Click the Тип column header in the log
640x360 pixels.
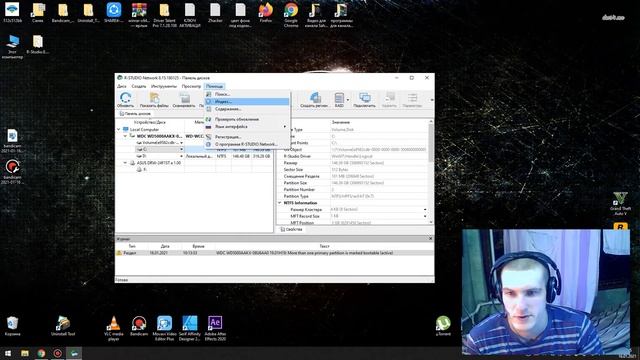[132, 247]
